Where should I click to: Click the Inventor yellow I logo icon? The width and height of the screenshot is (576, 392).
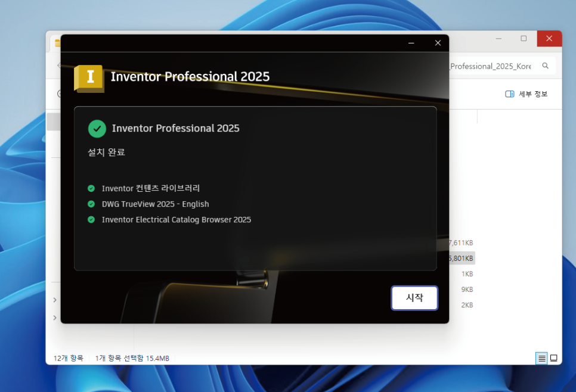89,78
